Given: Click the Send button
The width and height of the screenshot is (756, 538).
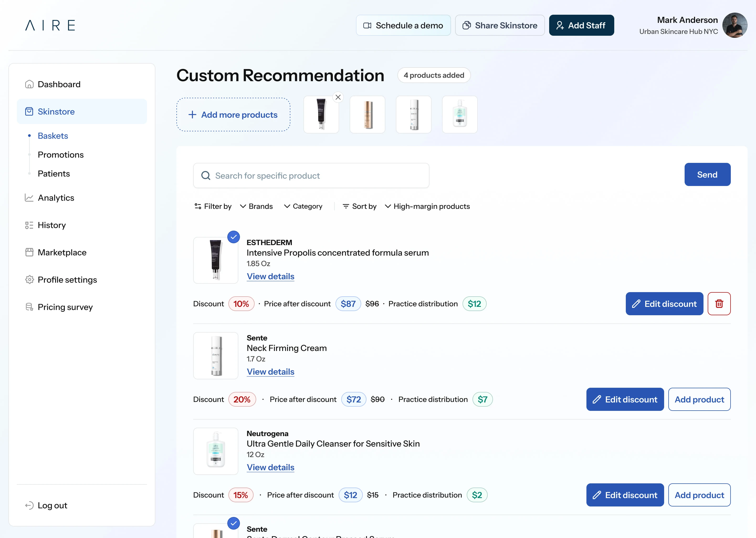Looking at the screenshot, I should pyautogui.click(x=707, y=175).
